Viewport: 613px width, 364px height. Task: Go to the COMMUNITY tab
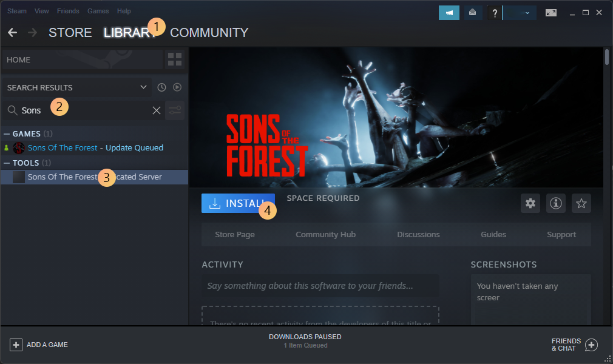(x=209, y=32)
